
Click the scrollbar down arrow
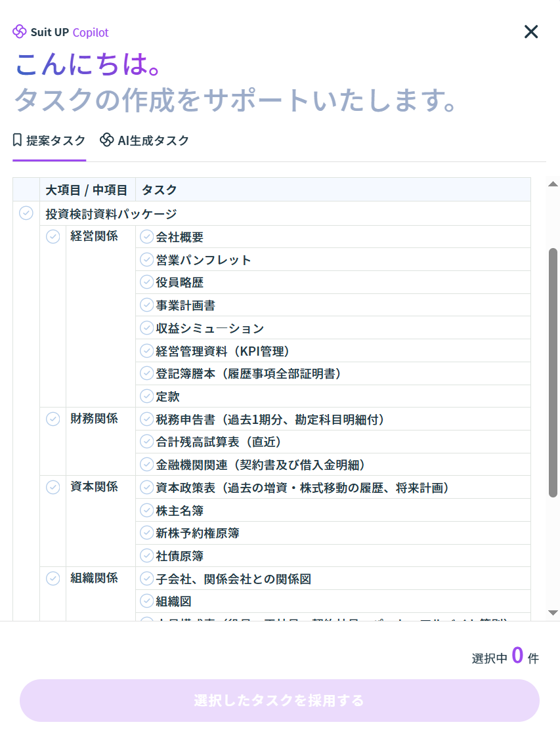click(553, 612)
